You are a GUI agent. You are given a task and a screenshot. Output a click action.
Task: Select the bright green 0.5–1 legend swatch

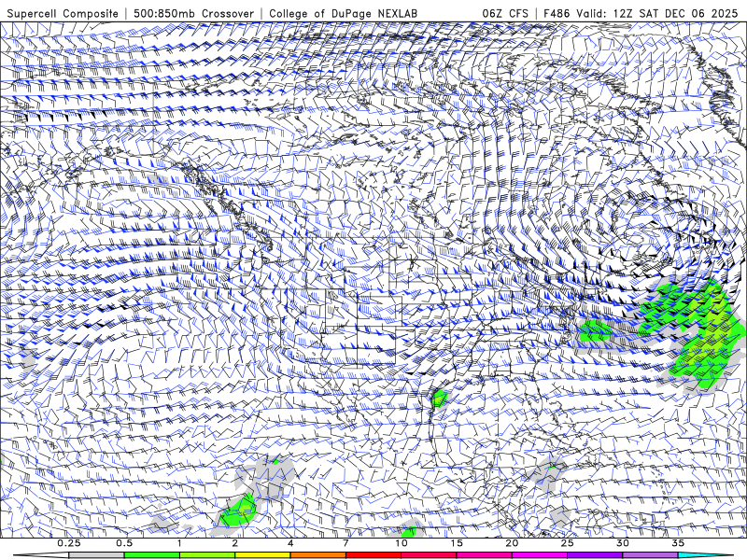click(151, 555)
